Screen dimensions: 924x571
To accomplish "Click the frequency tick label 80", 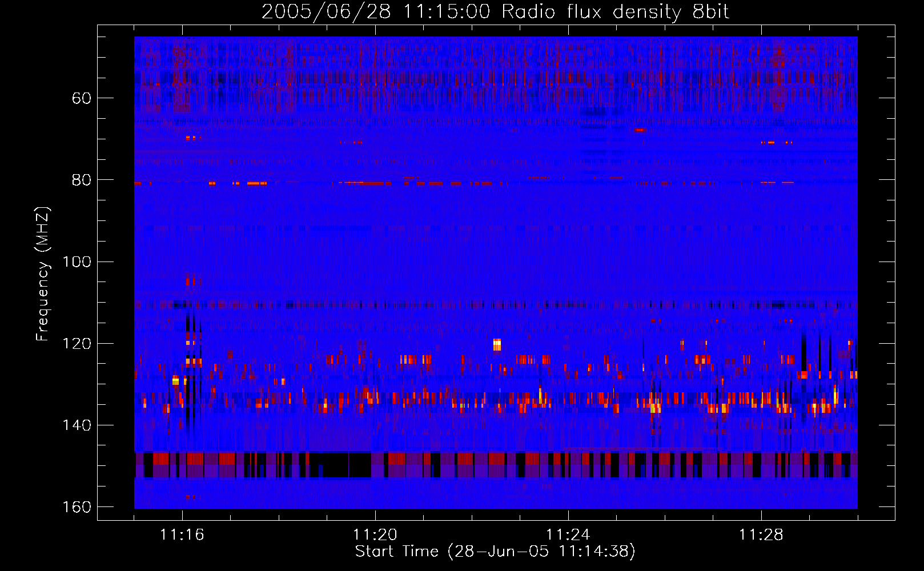I will tap(82, 180).
